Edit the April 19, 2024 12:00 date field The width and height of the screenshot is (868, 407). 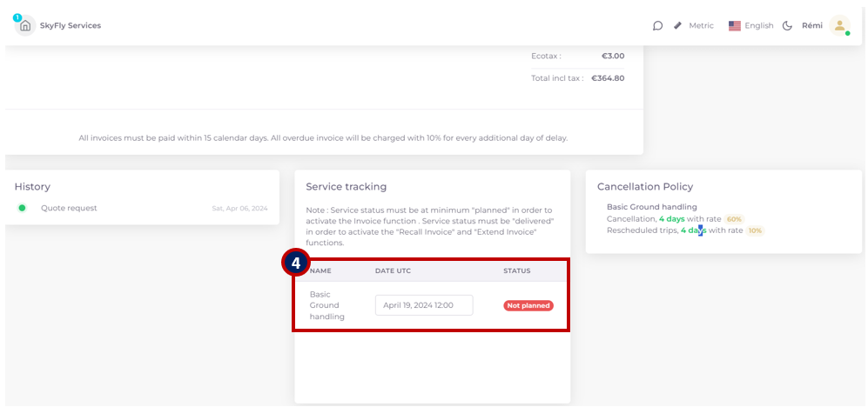pyautogui.click(x=424, y=305)
